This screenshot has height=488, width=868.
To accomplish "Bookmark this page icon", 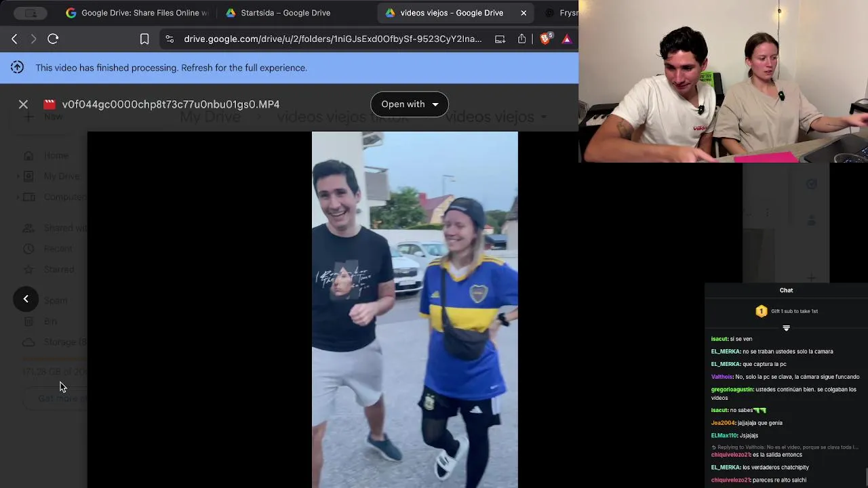I will click(x=144, y=39).
